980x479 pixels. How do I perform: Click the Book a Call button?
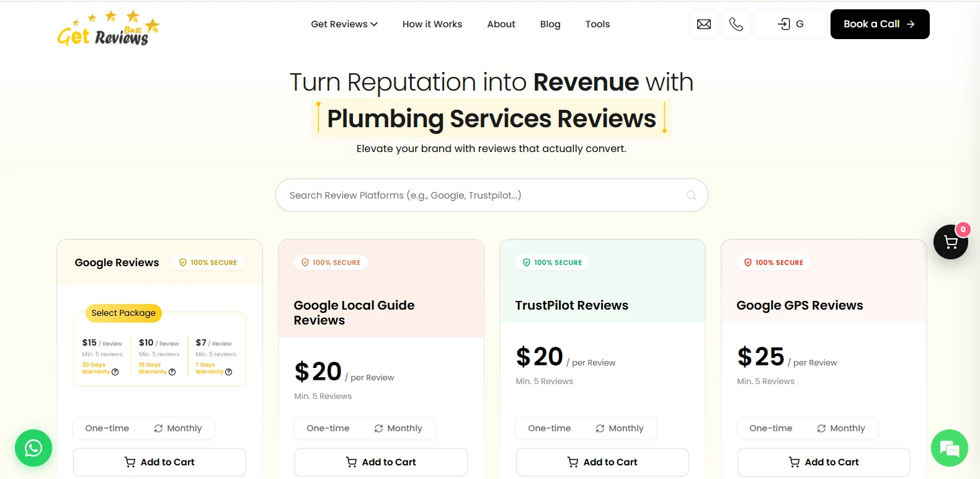click(x=880, y=24)
